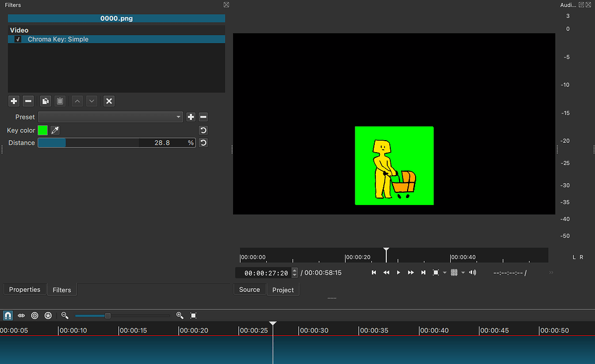Click the green Key color swatch
This screenshot has height=364, width=595.
pos(43,130)
